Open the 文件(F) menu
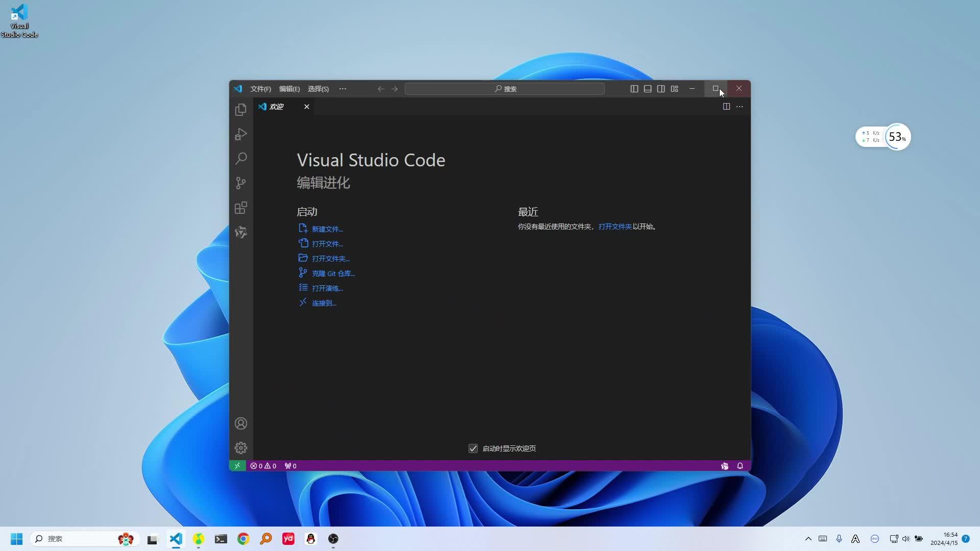The image size is (980, 551). [x=260, y=88]
